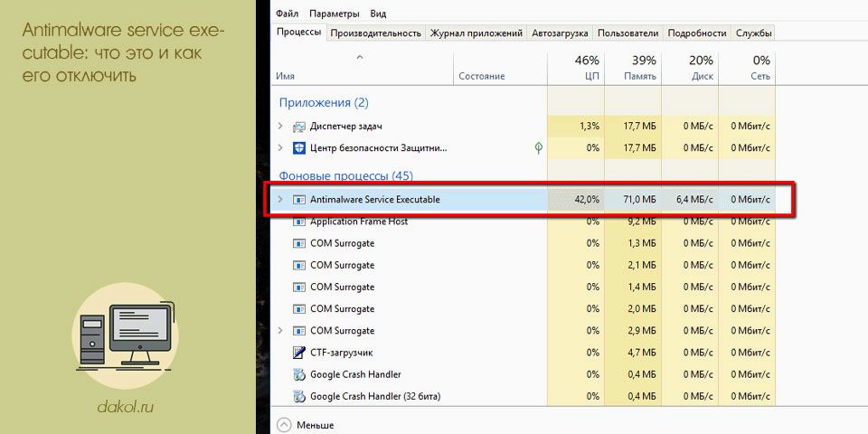Image resolution: width=868 pixels, height=434 pixels.
Task: Select the Приложения (2) group header
Action: 324,103
